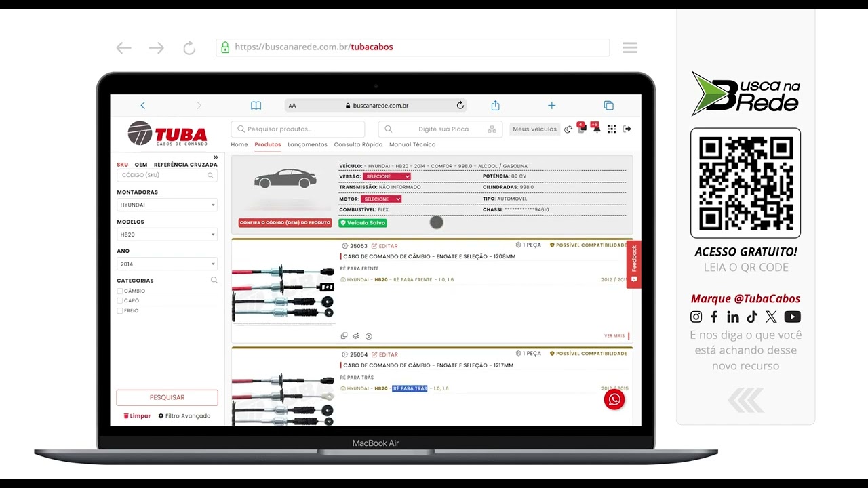Click EDITAR on product 25053
This screenshot has height=488, width=868.
tap(384, 246)
